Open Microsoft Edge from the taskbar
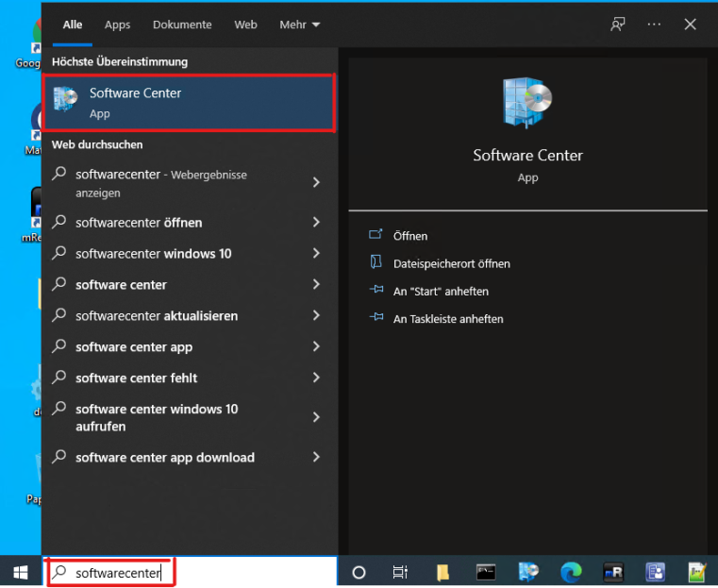The height and width of the screenshot is (588, 718). 571,572
